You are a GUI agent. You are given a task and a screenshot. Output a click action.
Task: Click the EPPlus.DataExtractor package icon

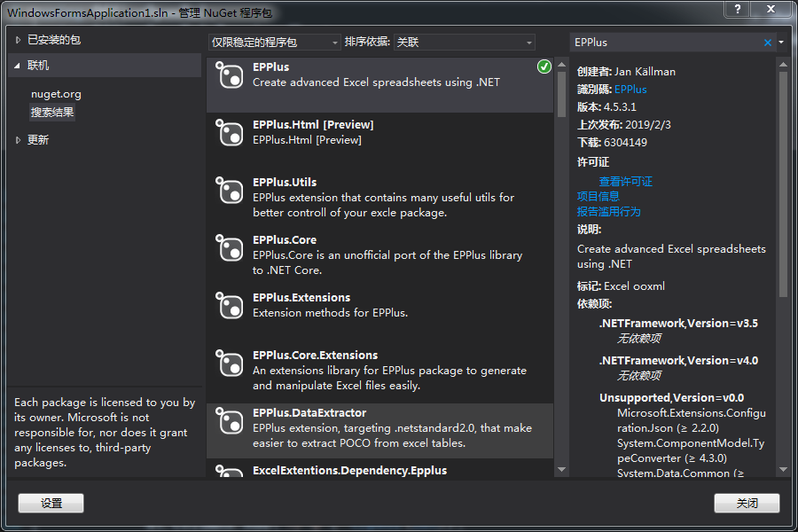click(230, 421)
